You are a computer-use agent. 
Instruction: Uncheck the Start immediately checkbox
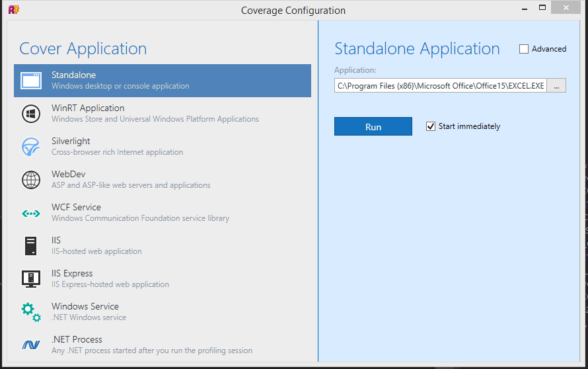[431, 126]
